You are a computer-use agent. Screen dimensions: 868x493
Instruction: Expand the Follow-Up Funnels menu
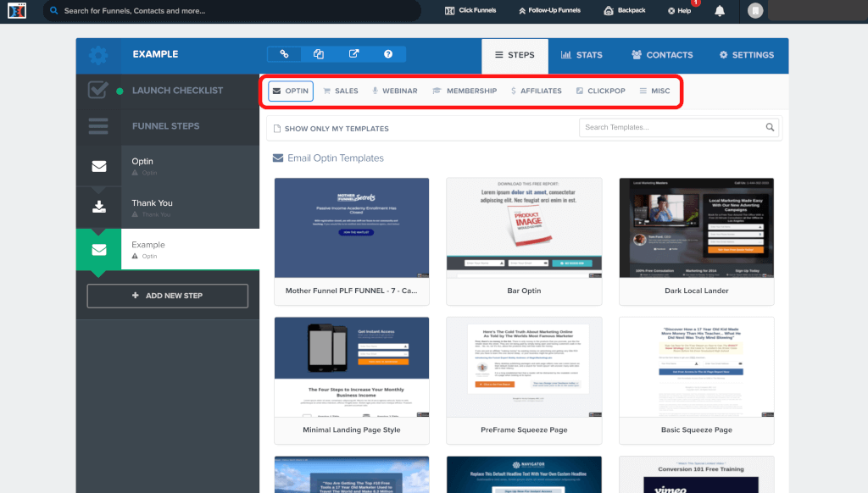coord(549,11)
